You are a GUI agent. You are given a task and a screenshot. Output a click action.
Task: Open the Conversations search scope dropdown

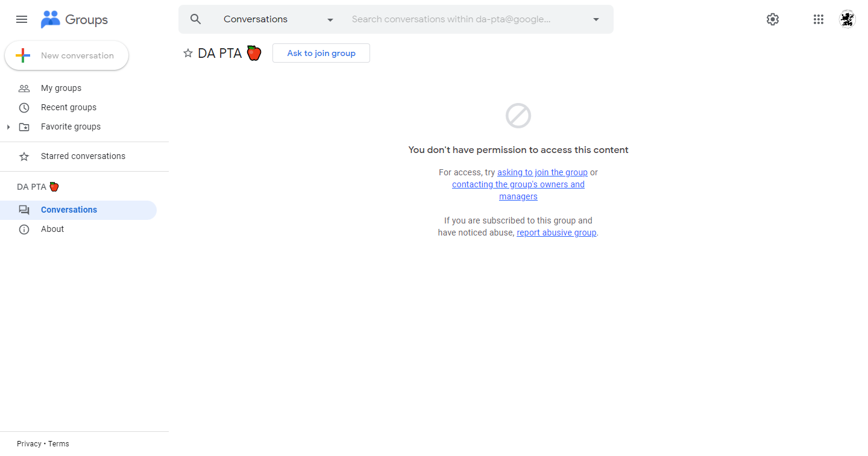(x=278, y=19)
